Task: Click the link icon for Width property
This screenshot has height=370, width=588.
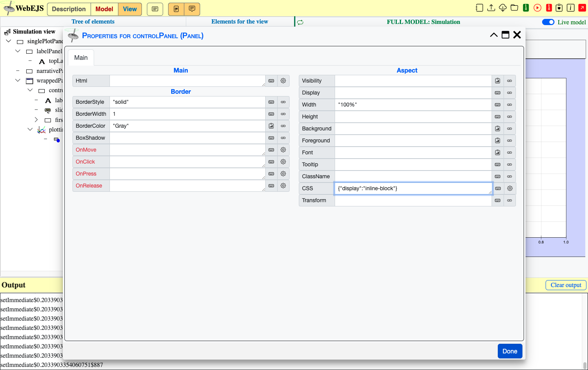Action: click(510, 105)
